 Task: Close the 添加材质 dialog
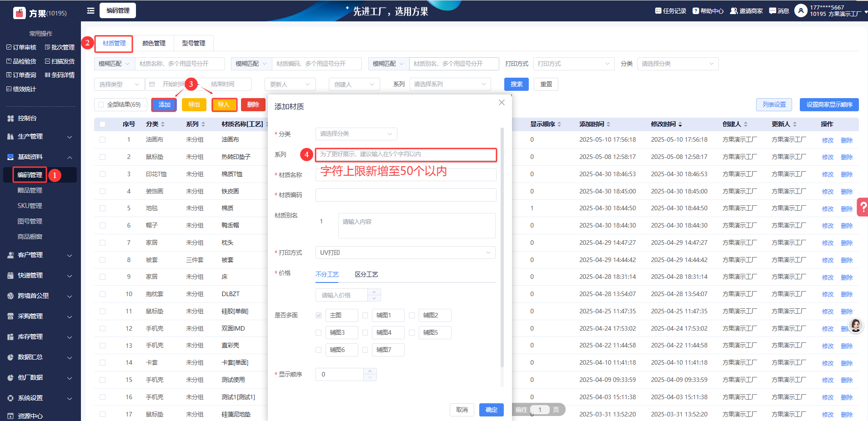pyautogui.click(x=502, y=103)
